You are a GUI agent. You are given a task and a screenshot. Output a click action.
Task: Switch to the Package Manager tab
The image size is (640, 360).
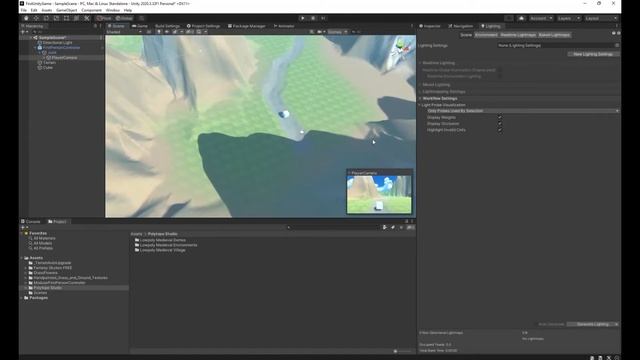point(247,26)
